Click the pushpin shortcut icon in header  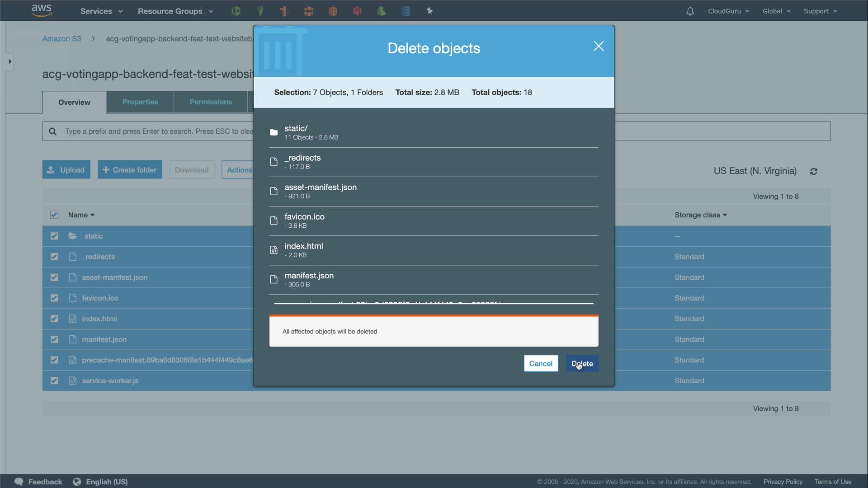429,11
